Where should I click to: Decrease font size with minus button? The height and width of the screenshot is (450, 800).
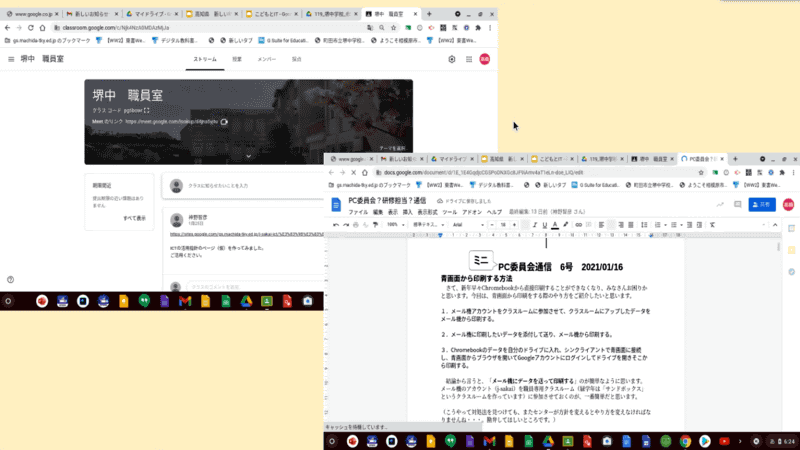tap(492, 225)
